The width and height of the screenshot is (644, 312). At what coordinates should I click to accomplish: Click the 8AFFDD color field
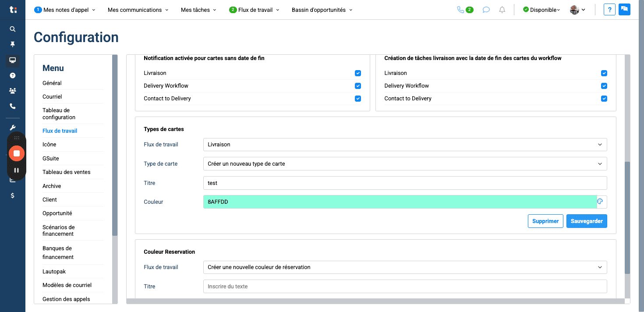(x=400, y=202)
